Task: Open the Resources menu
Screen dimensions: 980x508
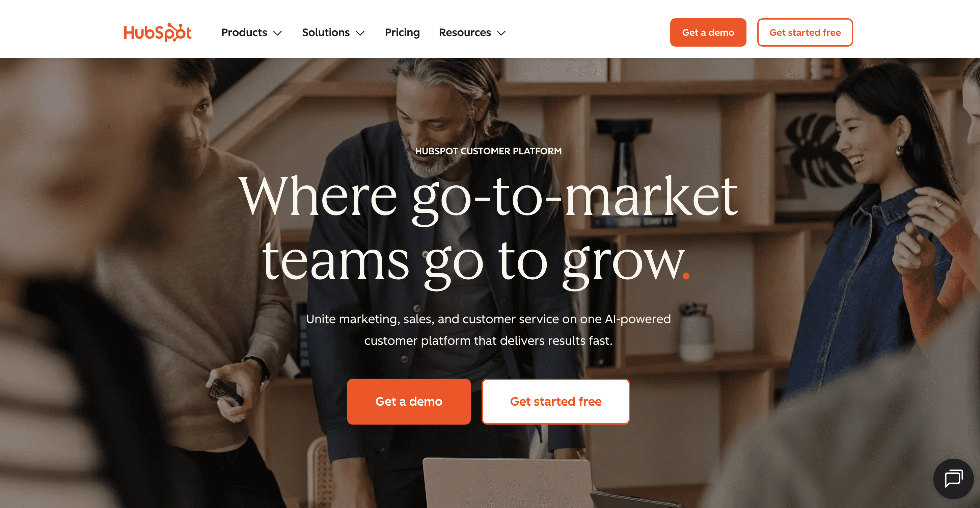Action: [472, 32]
